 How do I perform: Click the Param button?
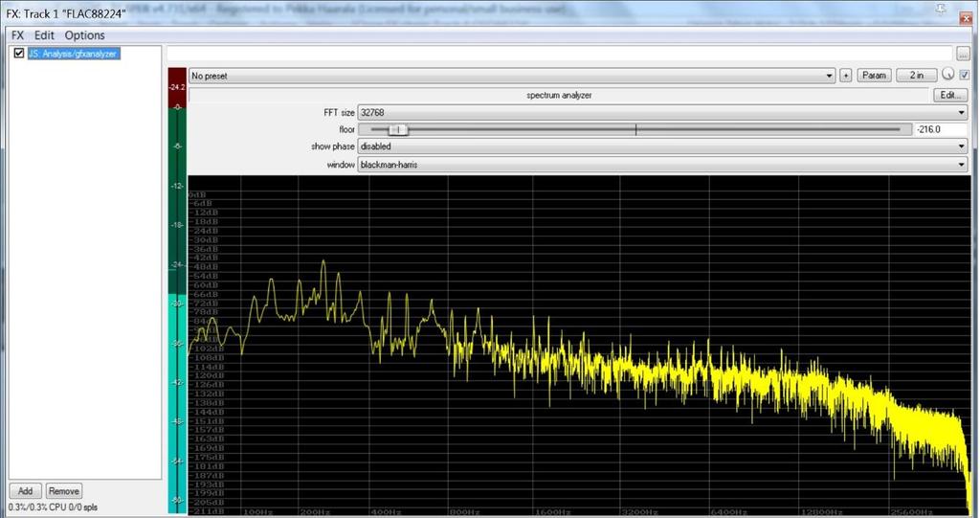tap(874, 75)
